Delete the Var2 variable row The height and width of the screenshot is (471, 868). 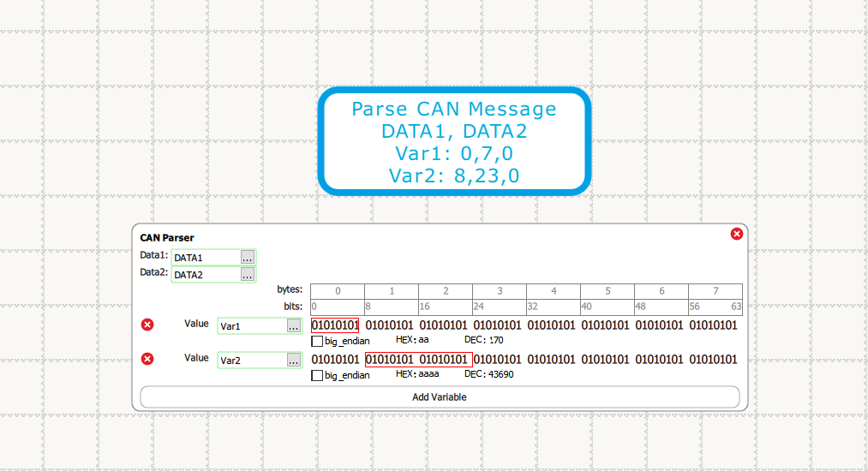(147, 359)
